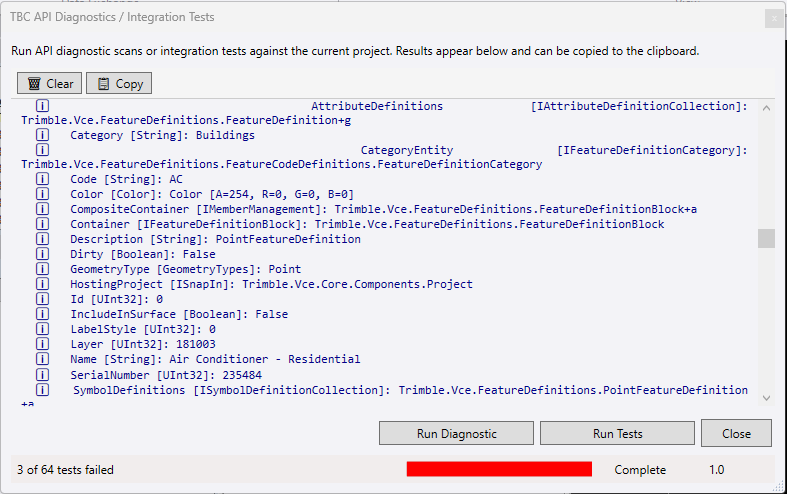Click the info icon next to Code AC
787x494 pixels.
pyautogui.click(x=43, y=179)
